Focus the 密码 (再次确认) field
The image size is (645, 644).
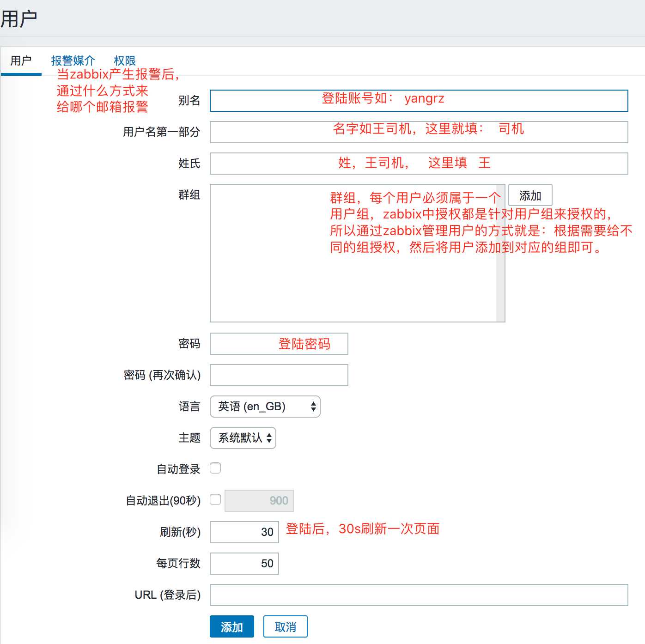(279, 375)
